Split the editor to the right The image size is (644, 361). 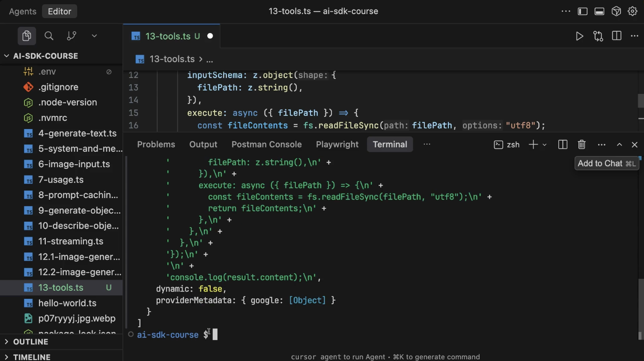point(617,36)
